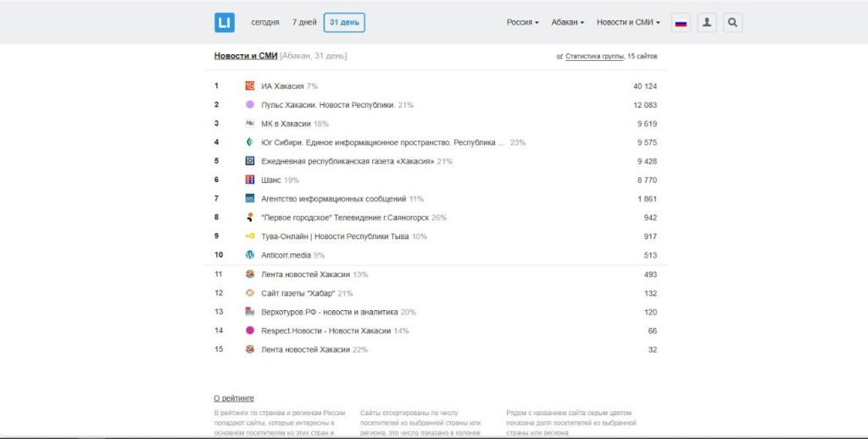Open the ИА Хакасия site link

coord(282,86)
